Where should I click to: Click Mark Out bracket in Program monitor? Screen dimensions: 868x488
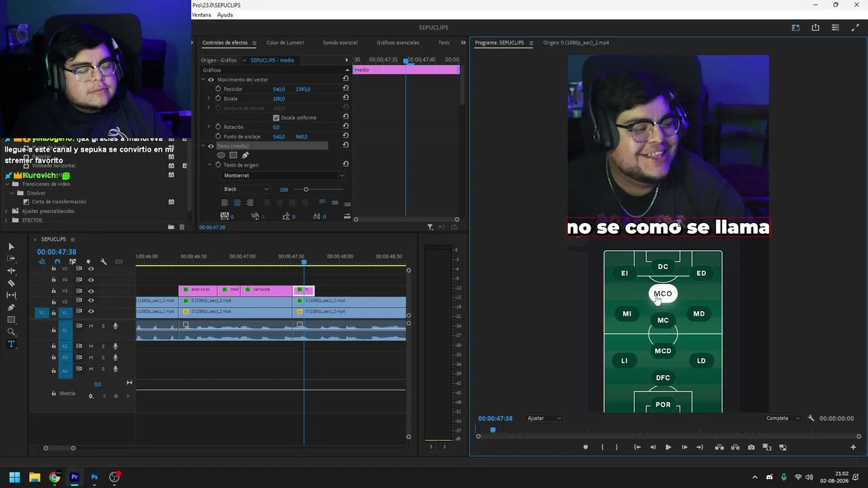616,447
